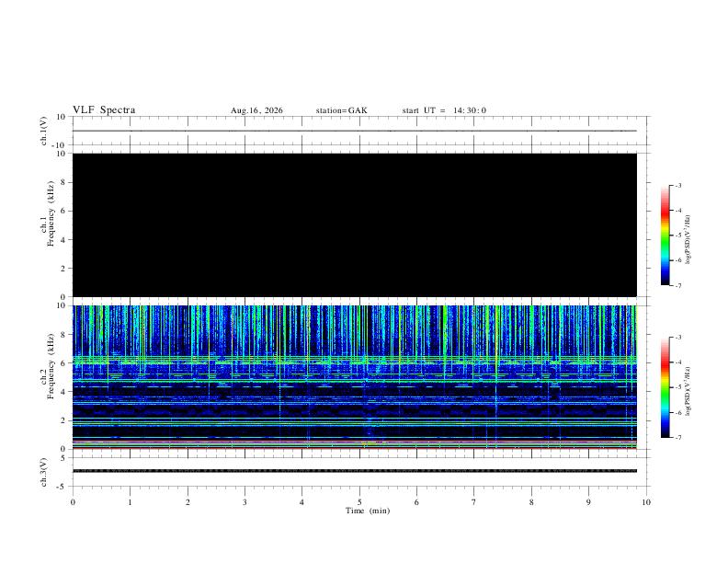Click the upper PSD color scale bar
Image resolution: width=728 pixels, height=563 pixels.
coord(665,236)
